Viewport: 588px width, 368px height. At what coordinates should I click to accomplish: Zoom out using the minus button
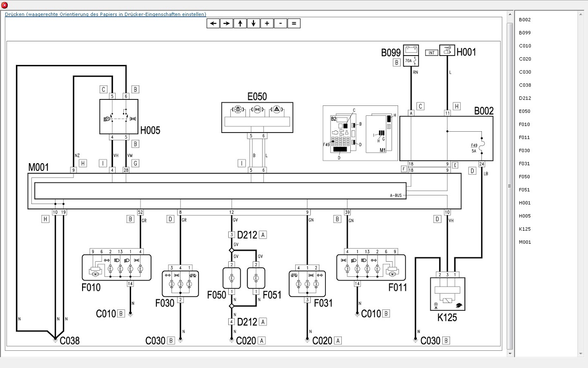280,23
